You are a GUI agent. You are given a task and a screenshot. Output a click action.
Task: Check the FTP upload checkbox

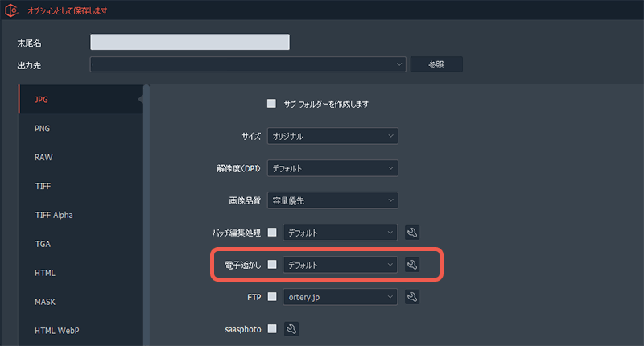click(x=271, y=296)
